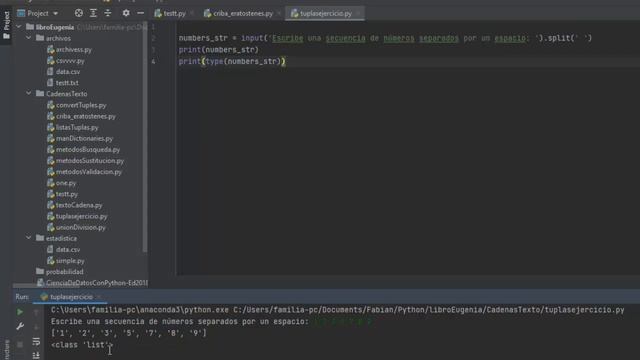The image size is (640, 360).
Task: Click the Select Opened File target icon
Action: click(x=79, y=13)
